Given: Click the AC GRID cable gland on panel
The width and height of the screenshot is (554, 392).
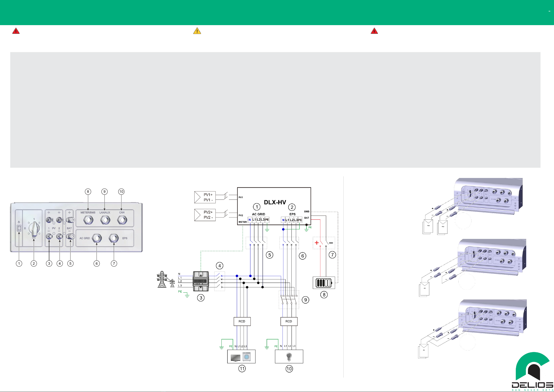Looking at the screenshot, I should (97, 238).
